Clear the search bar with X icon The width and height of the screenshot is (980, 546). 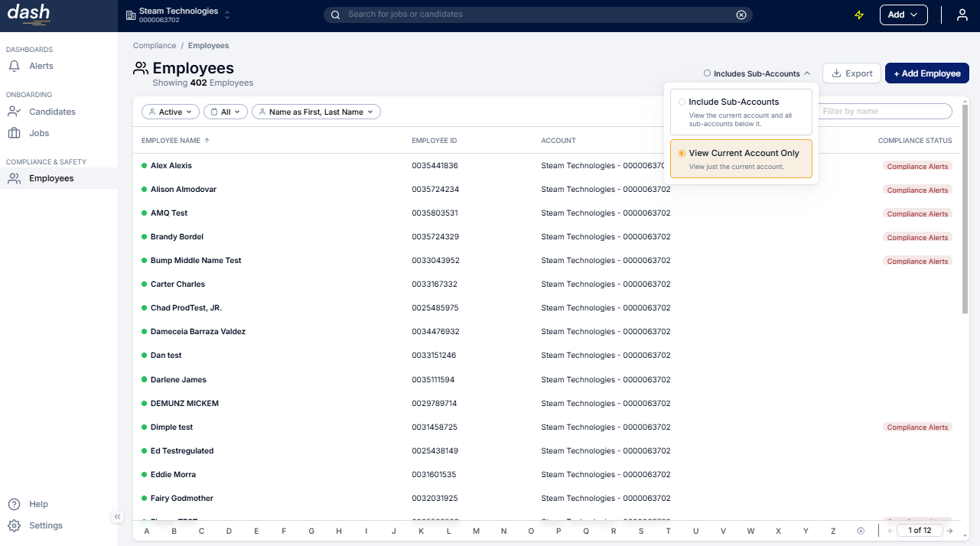click(741, 15)
